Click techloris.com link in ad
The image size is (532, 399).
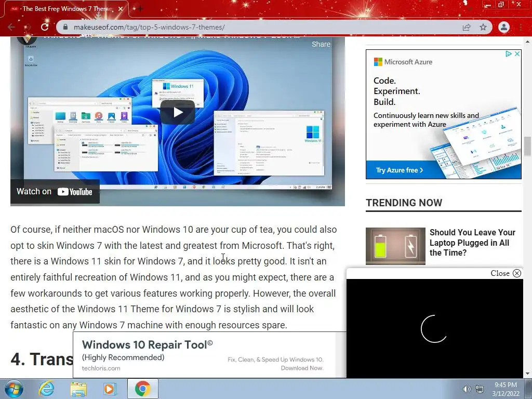coord(101,368)
